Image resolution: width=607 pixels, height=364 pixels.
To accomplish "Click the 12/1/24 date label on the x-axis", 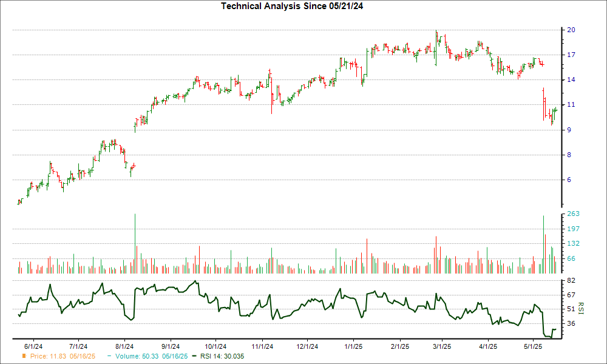I will tap(307, 346).
